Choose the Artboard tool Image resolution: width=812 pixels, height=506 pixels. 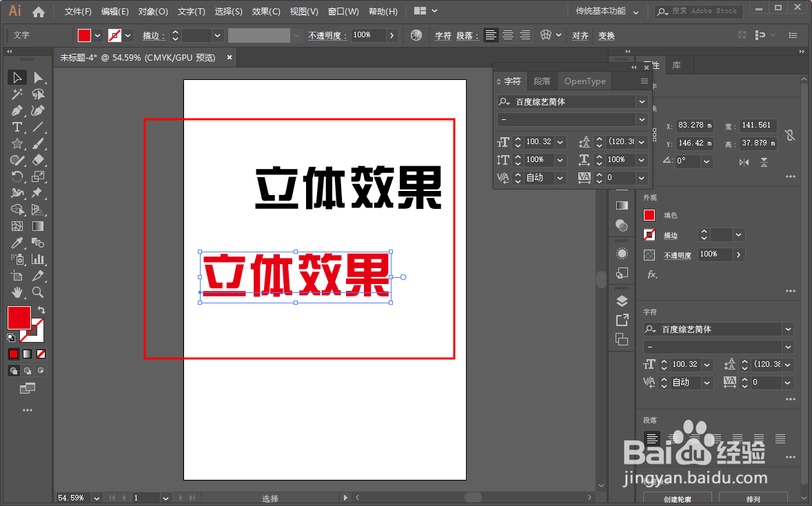(17, 276)
